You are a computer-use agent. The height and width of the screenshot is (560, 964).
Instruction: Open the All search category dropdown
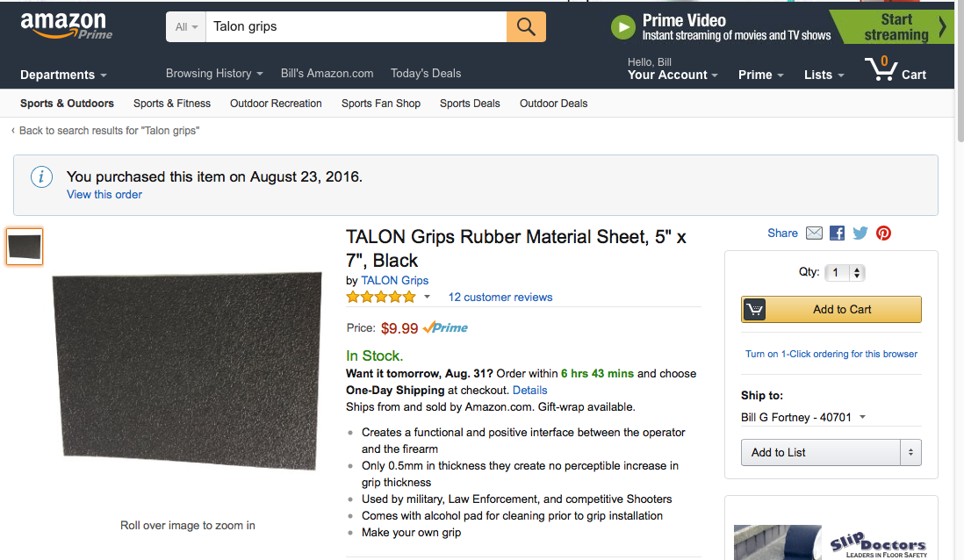coord(186,26)
